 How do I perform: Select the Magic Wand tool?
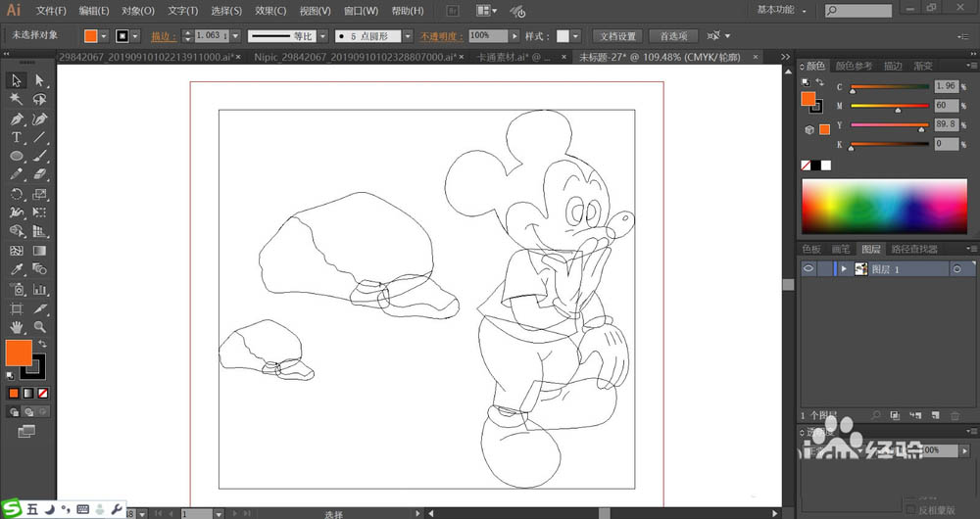tap(17, 99)
